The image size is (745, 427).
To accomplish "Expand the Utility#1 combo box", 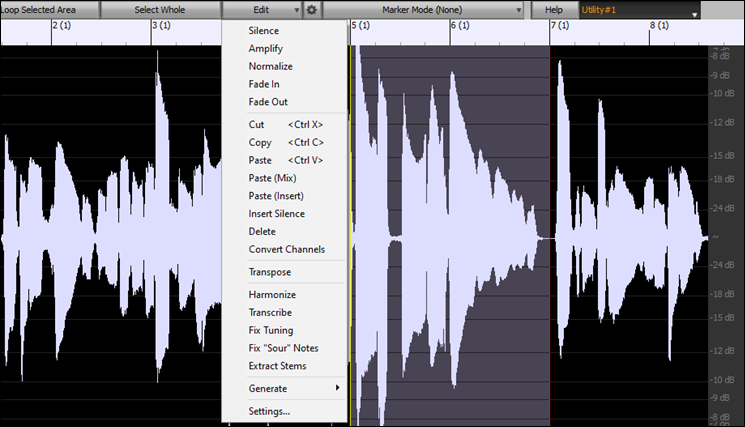I will coord(639,10).
